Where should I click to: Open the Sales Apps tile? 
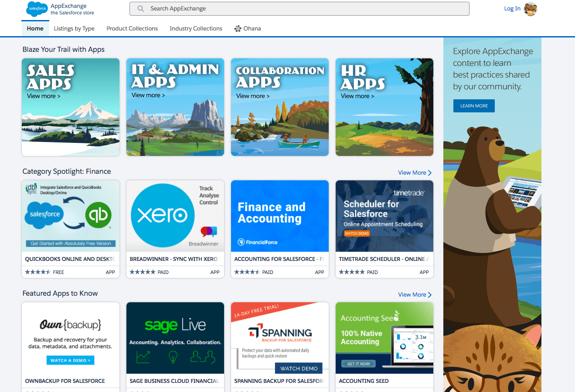pyautogui.click(x=71, y=107)
